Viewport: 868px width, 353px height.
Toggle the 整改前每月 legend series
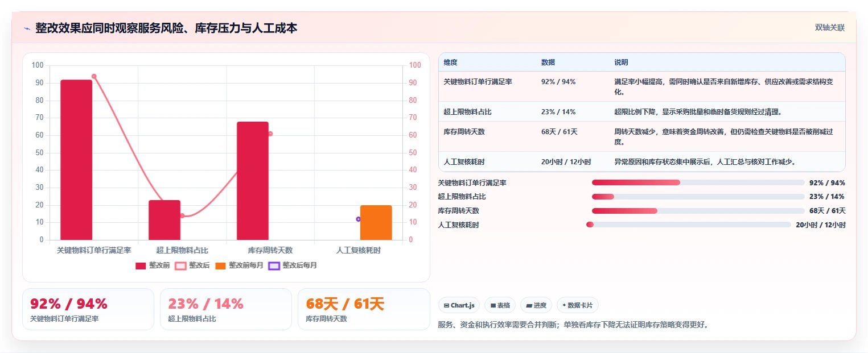point(239,265)
